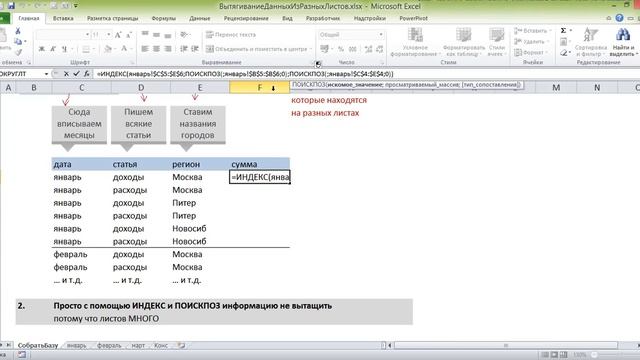
Task: Click the Вставить cells button
Action: click(x=532, y=31)
